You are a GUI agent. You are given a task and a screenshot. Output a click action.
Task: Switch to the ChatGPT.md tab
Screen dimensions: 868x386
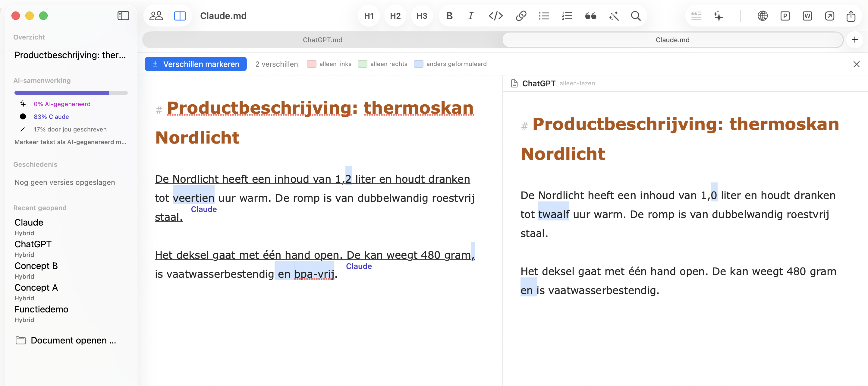click(x=322, y=40)
